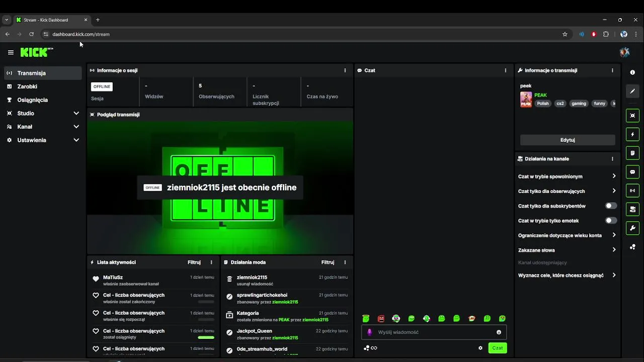Image resolution: width=644 pixels, height=362 pixels.
Task: Expand the Ustawienia sidebar section
Action: click(43, 140)
